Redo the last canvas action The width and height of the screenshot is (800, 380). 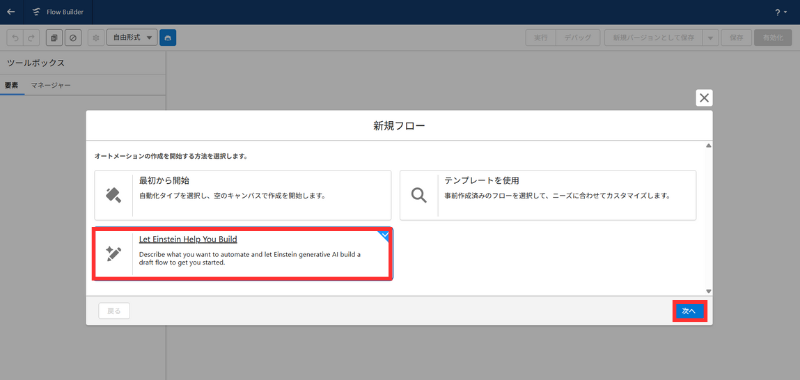[x=31, y=38]
